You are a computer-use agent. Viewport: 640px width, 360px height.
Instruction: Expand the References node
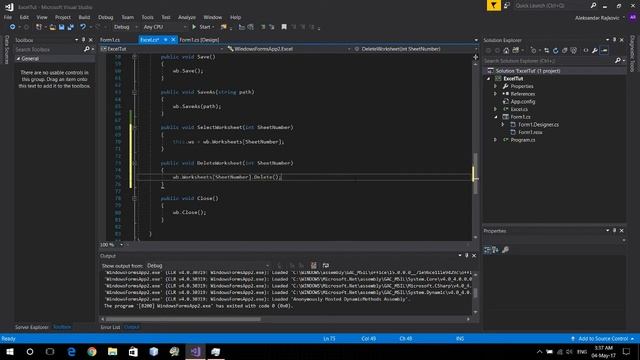point(496,94)
